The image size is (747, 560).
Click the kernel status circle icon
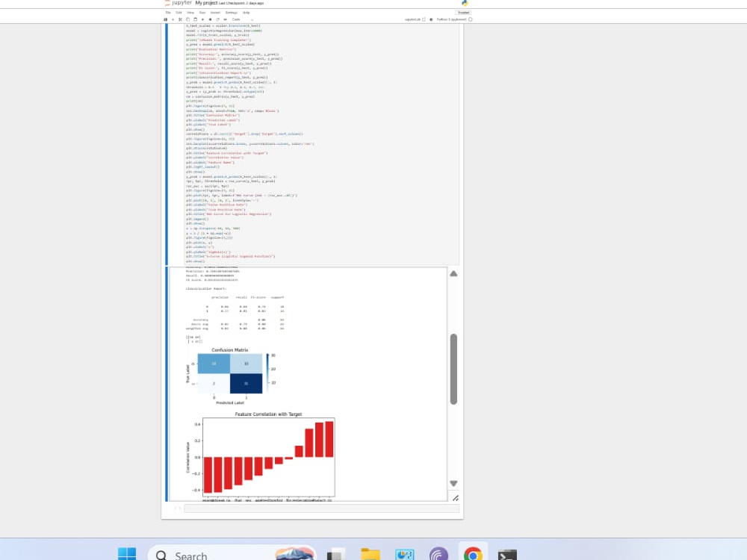[x=470, y=19]
